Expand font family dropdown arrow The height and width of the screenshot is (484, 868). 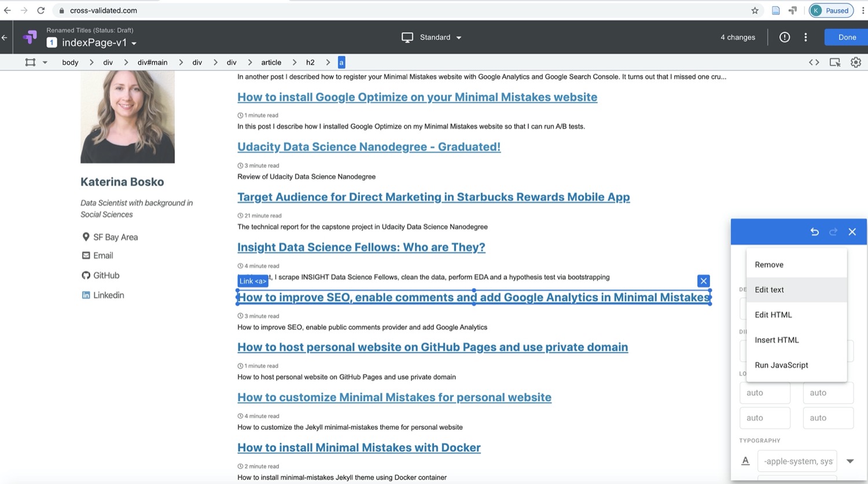850,461
